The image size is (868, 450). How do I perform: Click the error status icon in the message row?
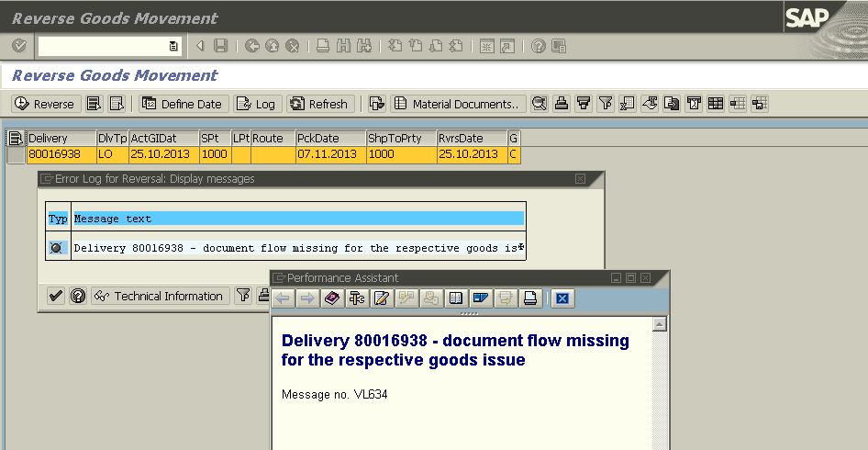pyautogui.click(x=56, y=248)
